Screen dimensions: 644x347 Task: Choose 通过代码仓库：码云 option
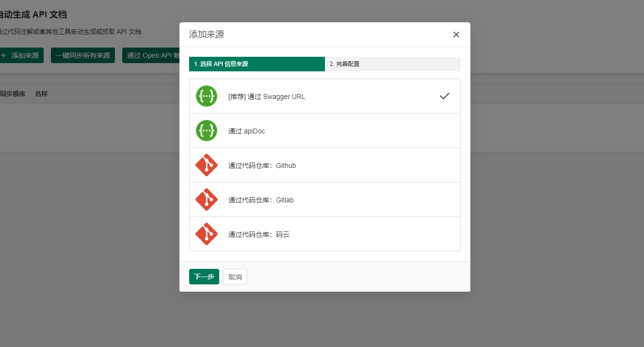[x=325, y=234]
